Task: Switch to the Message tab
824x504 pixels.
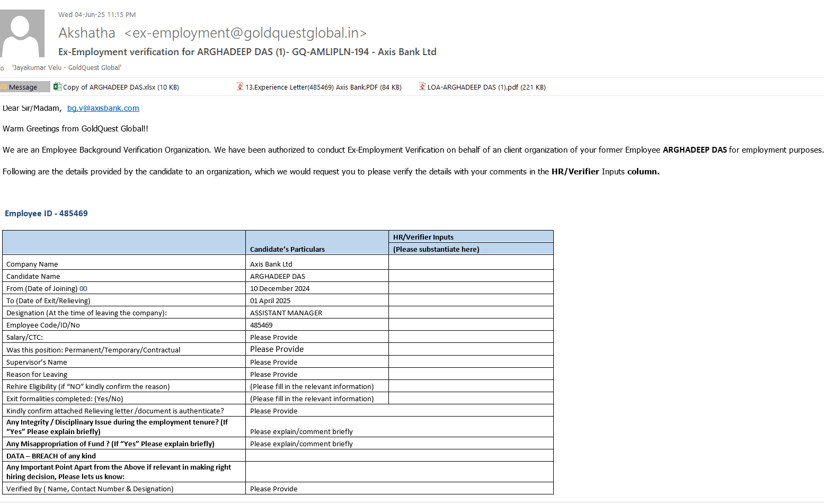Action: click(x=23, y=87)
